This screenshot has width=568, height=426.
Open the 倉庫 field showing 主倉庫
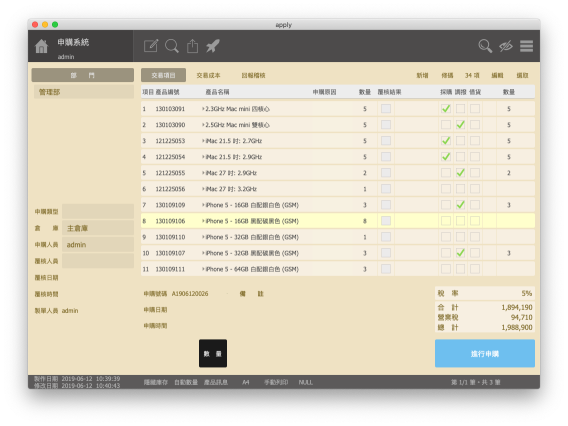[x=98, y=228]
